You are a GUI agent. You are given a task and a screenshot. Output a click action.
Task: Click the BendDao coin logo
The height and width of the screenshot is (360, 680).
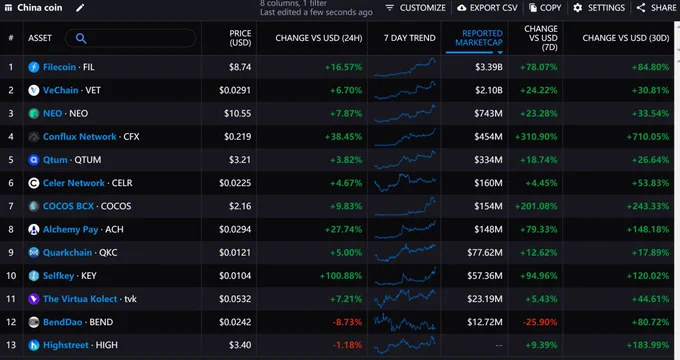pos(33,322)
